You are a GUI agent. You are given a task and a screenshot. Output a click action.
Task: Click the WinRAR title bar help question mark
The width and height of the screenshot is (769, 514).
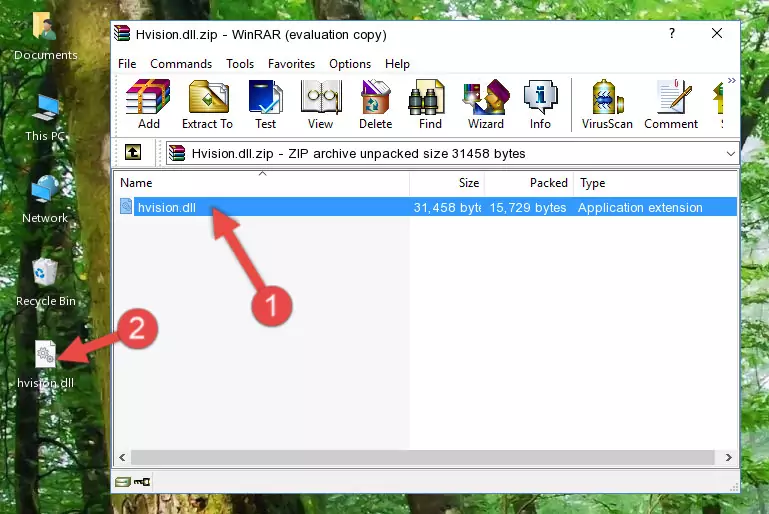[x=672, y=33]
